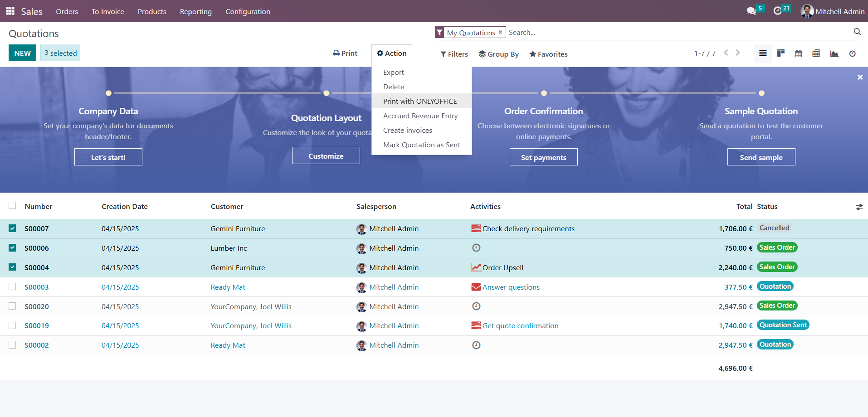Check the S00002 row checkbox
The height and width of the screenshot is (417, 868).
[x=12, y=345]
